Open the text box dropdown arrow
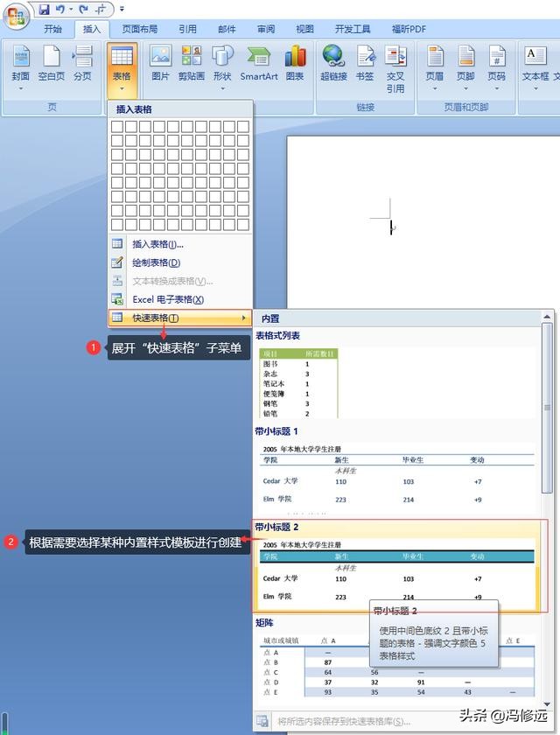Image resolution: width=560 pixels, height=735 pixels. pyautogui.click(x=535, y=88)
